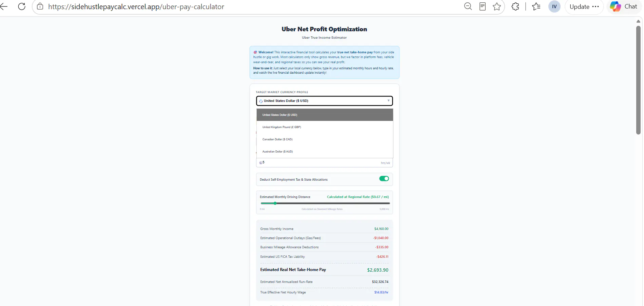The image size is (644, 306).
Task: Select Canadian Dollar option
Action: pyautogui.click(x=325, y=139)
